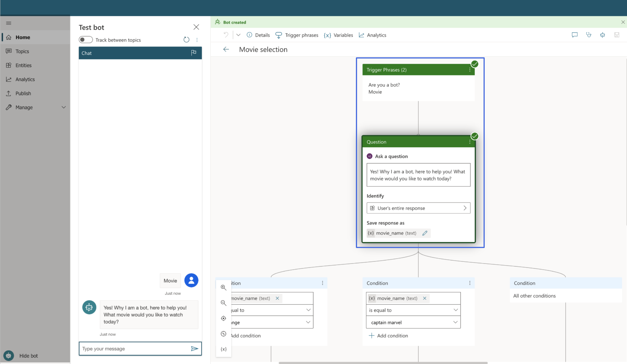Click the test bot icon in toolbar

coord(603,35)
